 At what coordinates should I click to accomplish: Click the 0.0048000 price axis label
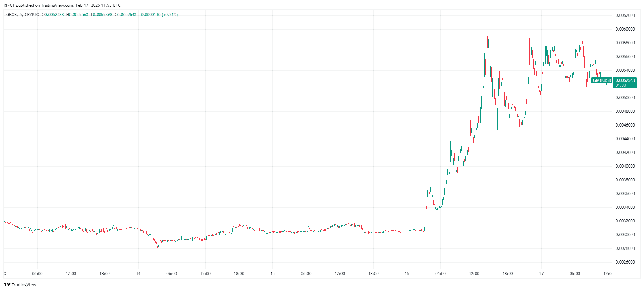point(625,111)
